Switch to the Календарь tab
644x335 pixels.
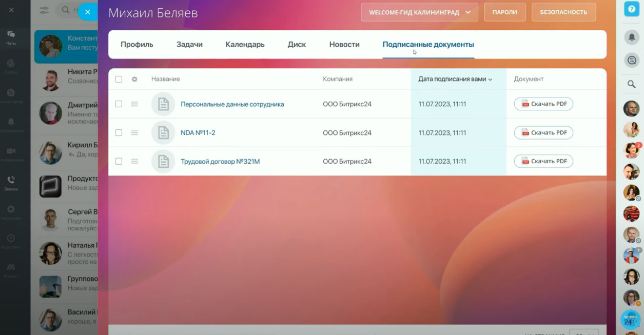click(245, 44)
